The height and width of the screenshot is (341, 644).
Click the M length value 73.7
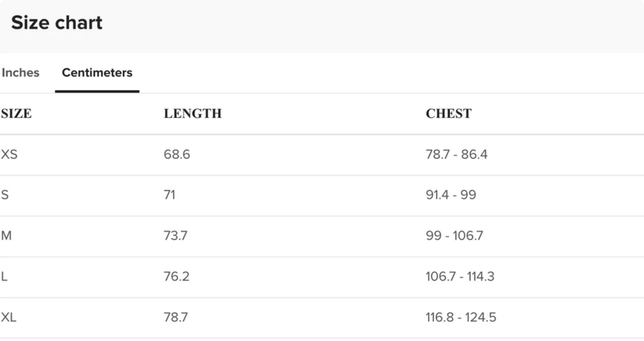point(175,236)
